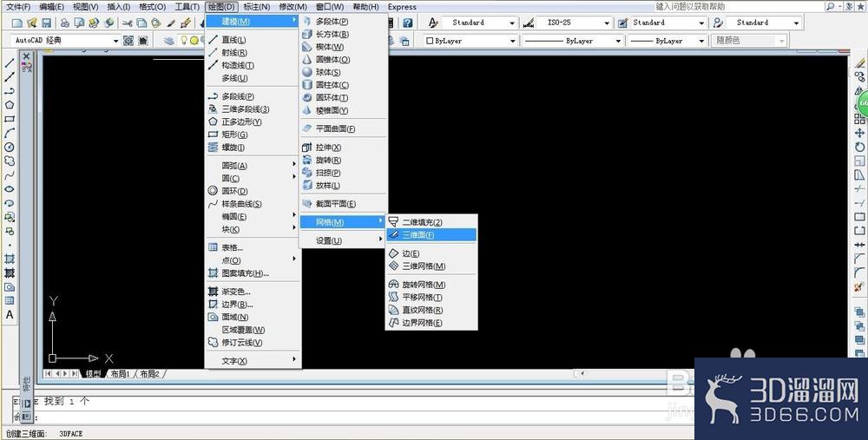Select the Line tool in left toolbar
This screenshot has height=440, width=868.
tap(10, 63)
